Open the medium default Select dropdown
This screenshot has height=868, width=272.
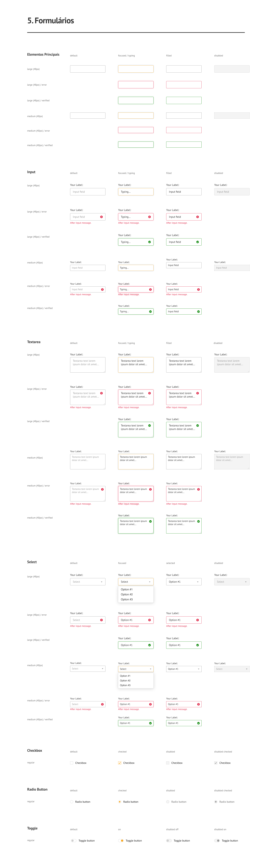pos(87,669)
